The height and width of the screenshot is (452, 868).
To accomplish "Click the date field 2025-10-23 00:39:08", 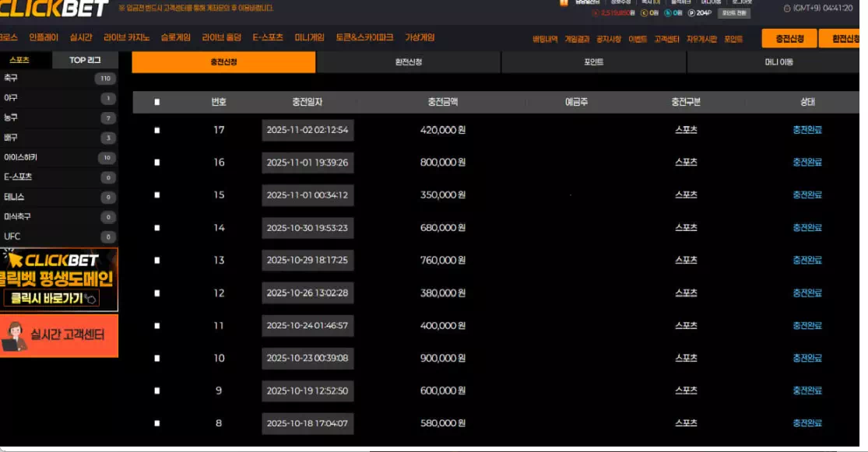I will [x=307, y=359].
